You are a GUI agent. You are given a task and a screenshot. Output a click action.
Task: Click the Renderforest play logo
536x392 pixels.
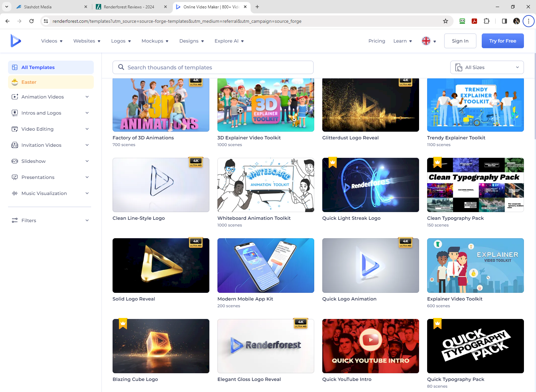[16, 41]
